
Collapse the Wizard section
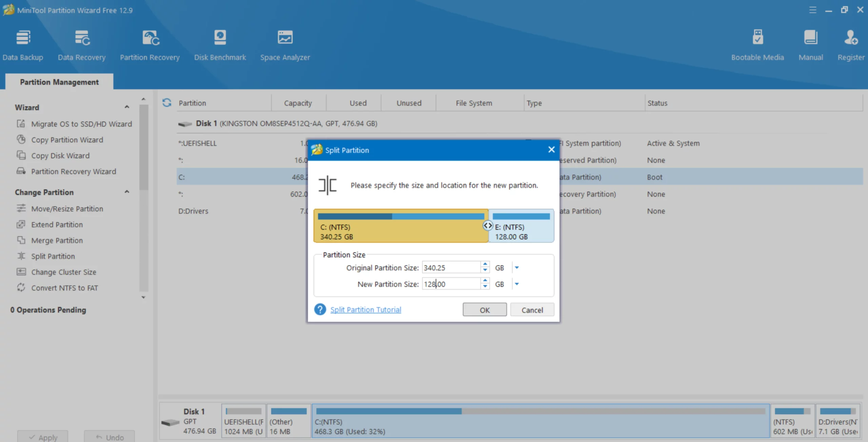point(127,107)
